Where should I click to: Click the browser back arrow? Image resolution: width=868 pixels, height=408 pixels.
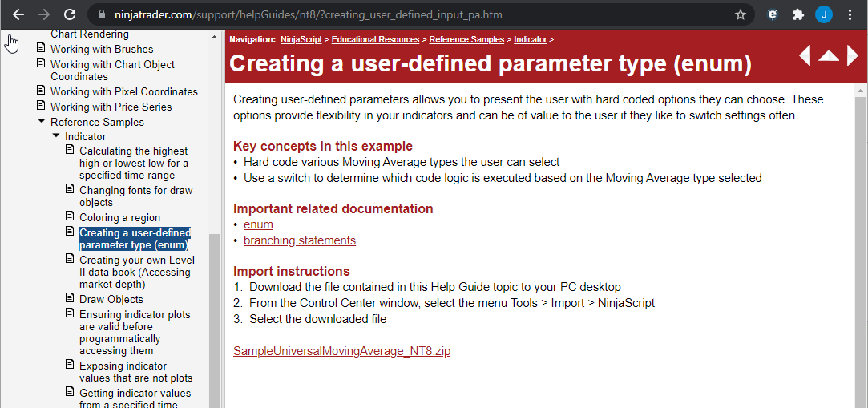click(x=18, y=14)
